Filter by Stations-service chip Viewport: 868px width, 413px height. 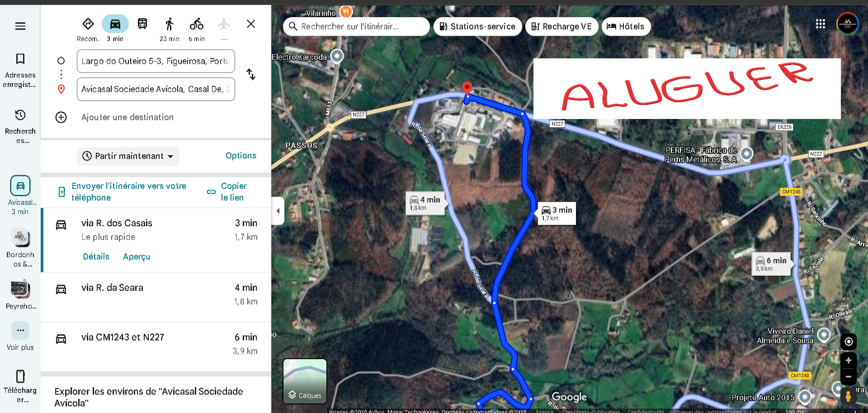pyautogui.click(x=478, y=27)
